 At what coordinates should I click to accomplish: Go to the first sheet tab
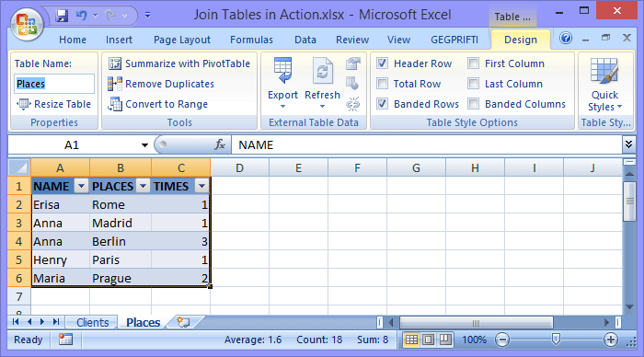click(16, 322)
